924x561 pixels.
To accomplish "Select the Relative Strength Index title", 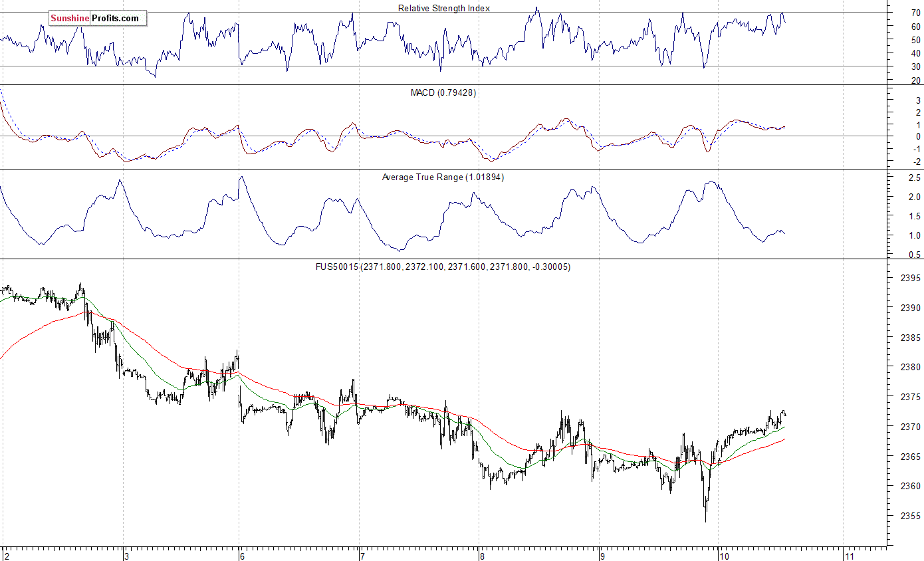I will click(x=444, y=8).
